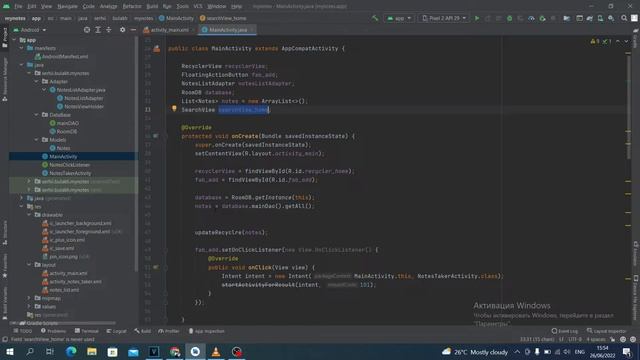Image resolution: width=640 pixels, height=360 pixels.
Task: Open Windows notification center icon
Action: tap(627, 351)
